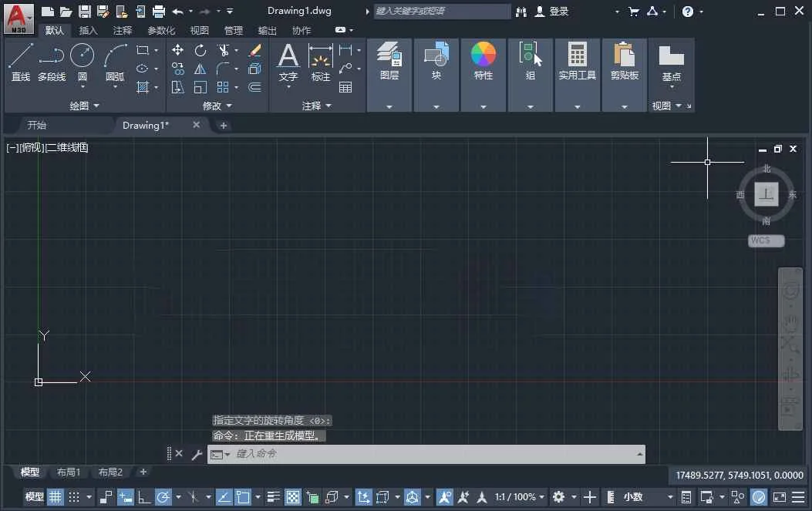812x511 pixels.
Task: Activate the Move tool in 修改 panel
Action: click(x=177, y=49)
